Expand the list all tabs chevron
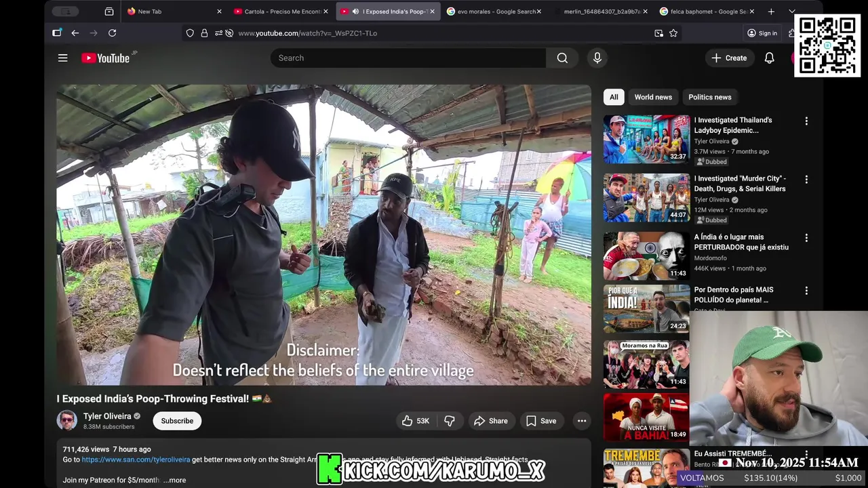 coord(791,12)
